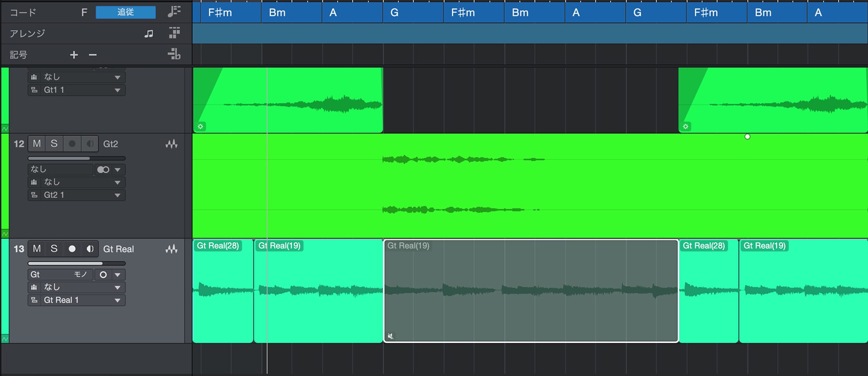
Task: Arm record on Gt Real track
Action: coord(72,249)
